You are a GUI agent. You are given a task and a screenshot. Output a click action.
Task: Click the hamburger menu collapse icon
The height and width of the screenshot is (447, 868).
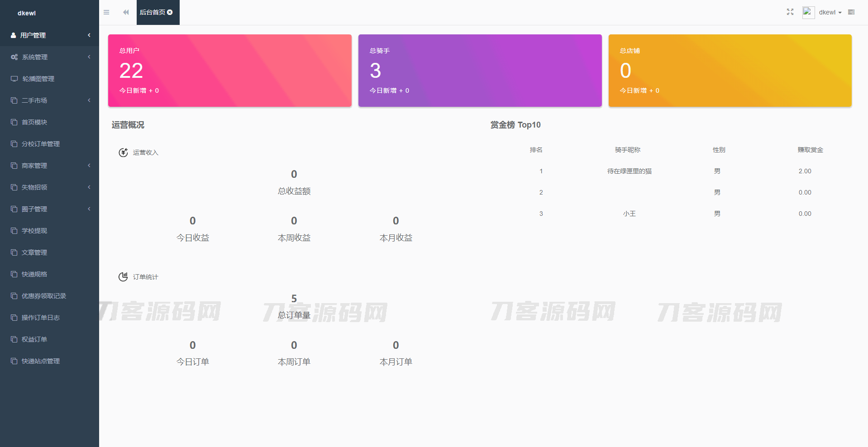[x=106, y=12]
